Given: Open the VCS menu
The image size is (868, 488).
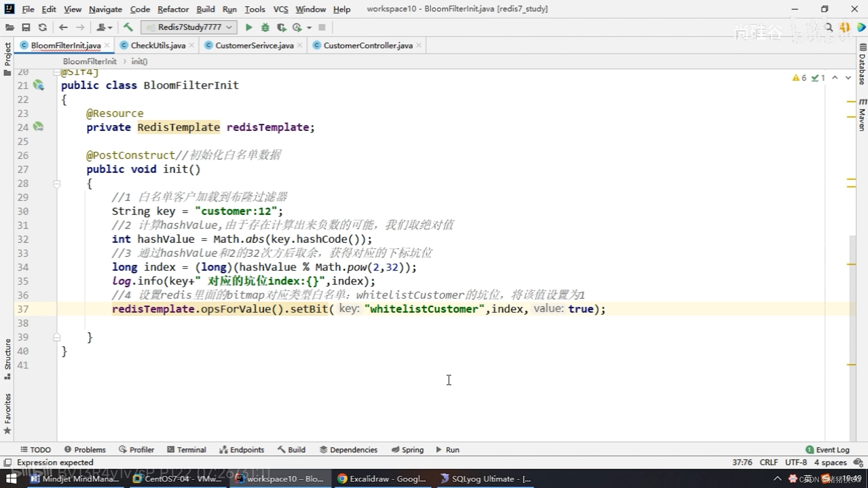Looking at the screenshot, I should [x=281, y=9].
